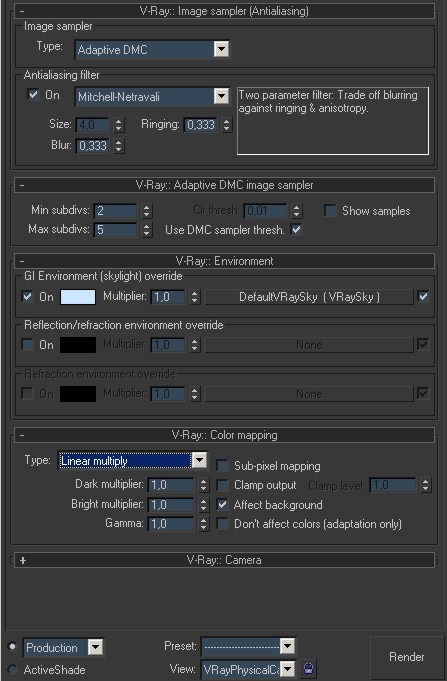Screen dimensions: 447x681
Task: Click the Render button
Action: (407, 657)
